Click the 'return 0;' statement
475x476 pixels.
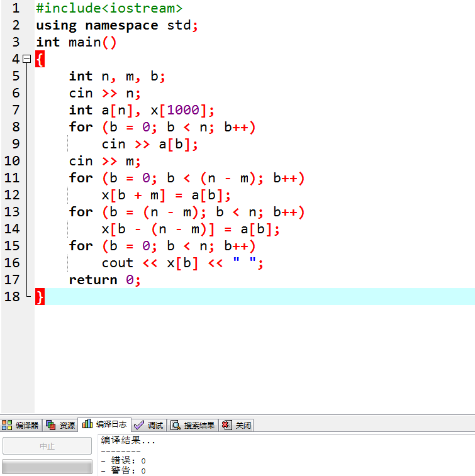click(104, 280)
